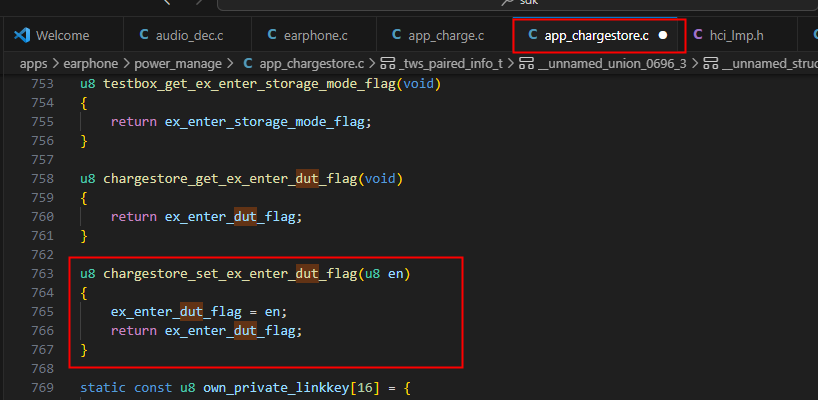Click C file icon on hci_lmp.h tab
Viewport: 818px width, 400px height.
(698, 35)
